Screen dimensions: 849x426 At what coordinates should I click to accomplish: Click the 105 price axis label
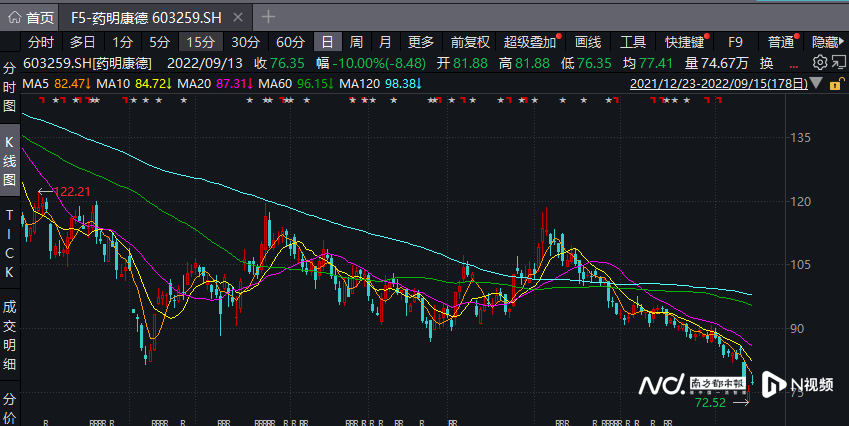pos(800,265)
